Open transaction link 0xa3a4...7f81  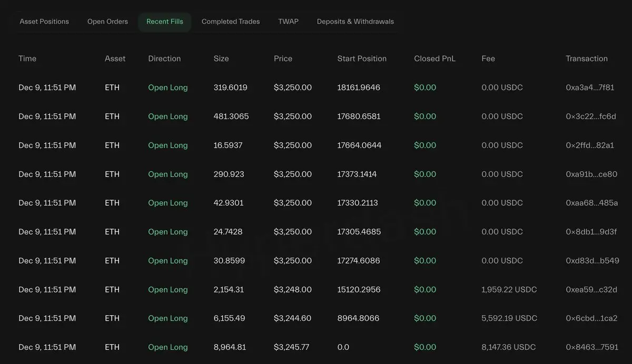click(590, 87)
